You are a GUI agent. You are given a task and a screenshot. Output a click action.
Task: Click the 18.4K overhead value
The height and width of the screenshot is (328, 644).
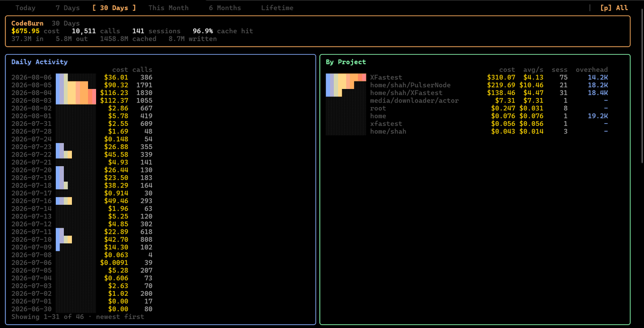(598, 93)
